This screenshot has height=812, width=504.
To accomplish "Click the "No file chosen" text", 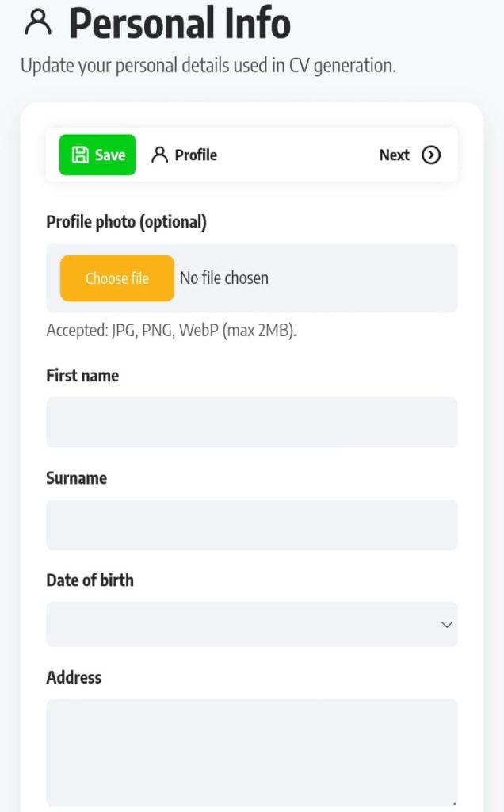I will [224, 278].
